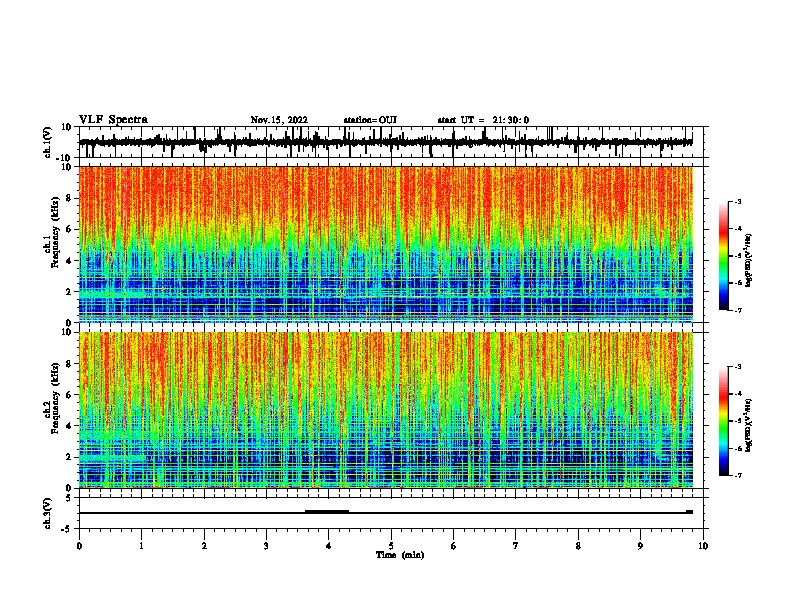Click the raised ch.3 segment near 4 minutes

pos(327,512)
